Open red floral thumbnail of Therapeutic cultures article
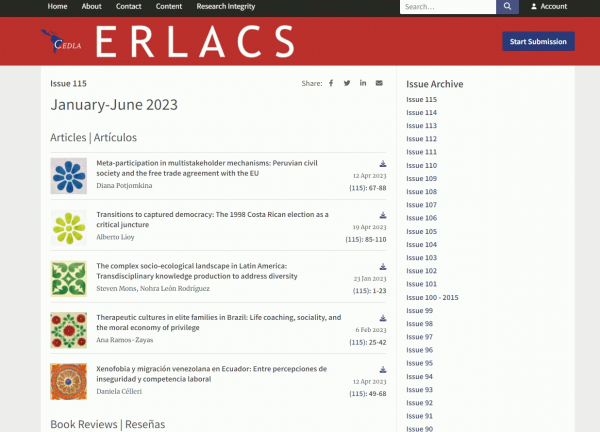This screenshot has height=432, width=600. click(x=68, y=330)
